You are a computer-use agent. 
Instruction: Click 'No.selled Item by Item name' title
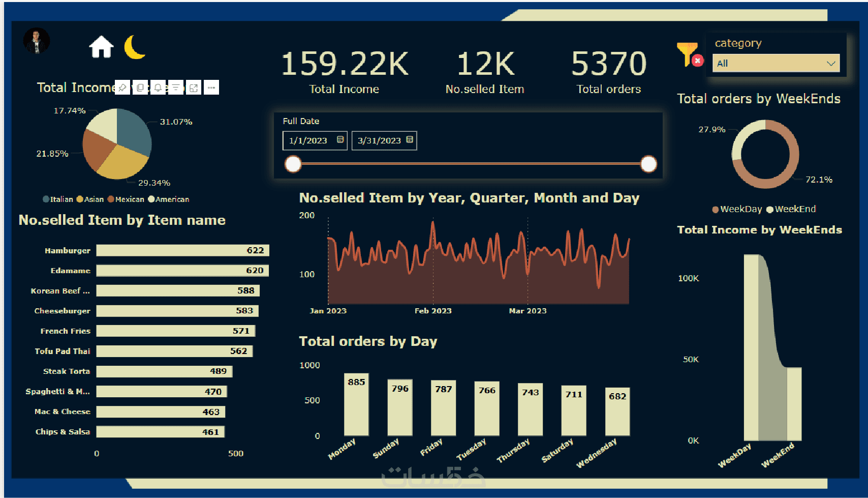(x=122, y=220)
